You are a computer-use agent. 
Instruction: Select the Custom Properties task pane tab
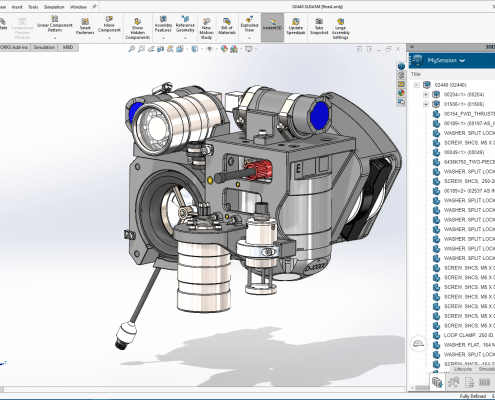tap(401, 102)
